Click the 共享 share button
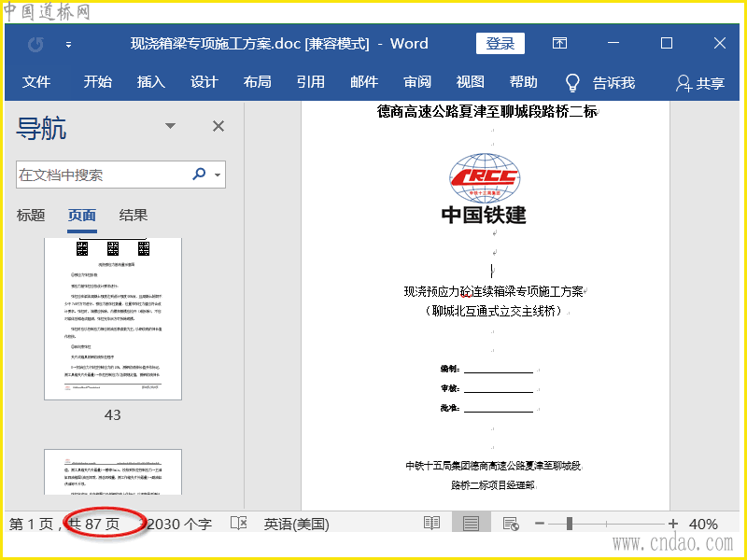Image resolution: width=747 pixels, height=560 pixels. coord(700,83)
